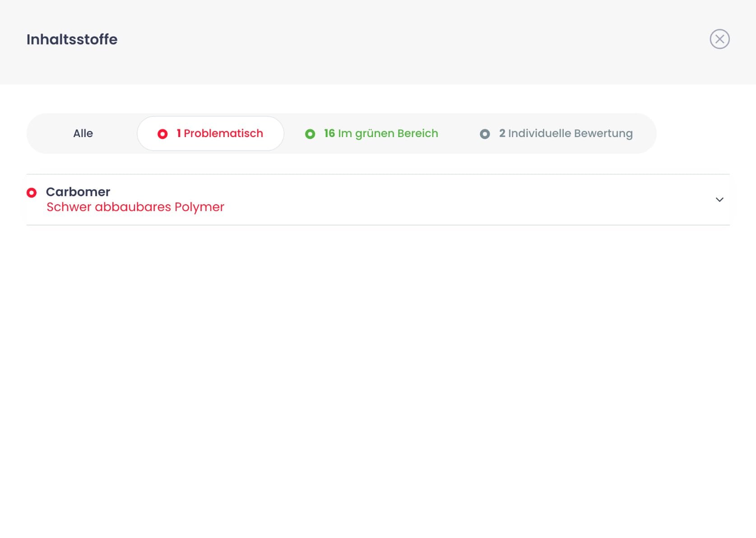Click the number 1 in red tab
Image resolution: width=756 pixels, height=538 pixels.
pyautogui.click(x=179, y=133)
